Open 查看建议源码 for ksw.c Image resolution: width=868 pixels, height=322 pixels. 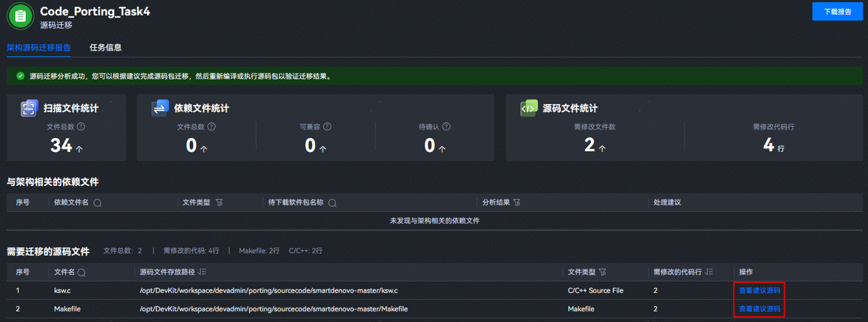click(759, 290)
